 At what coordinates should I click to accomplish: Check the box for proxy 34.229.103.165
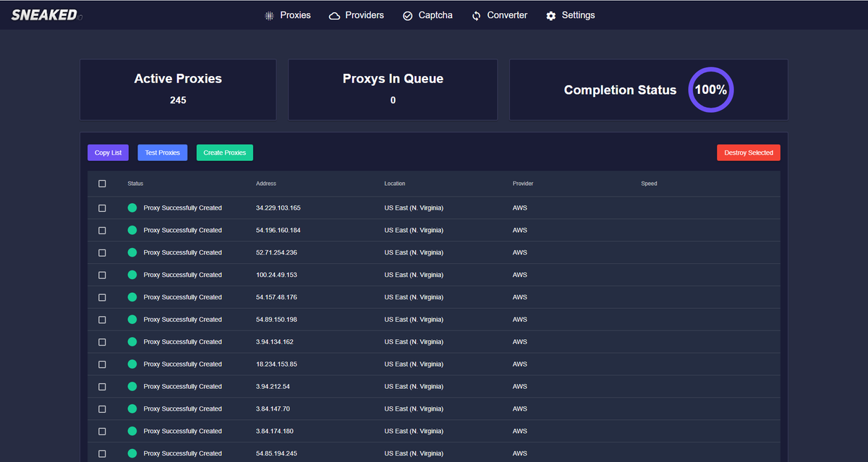pos(102,208)
